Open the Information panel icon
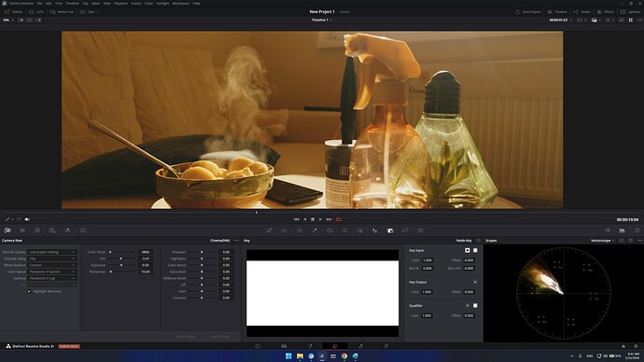The image size is (644, 362). [637, 230]
